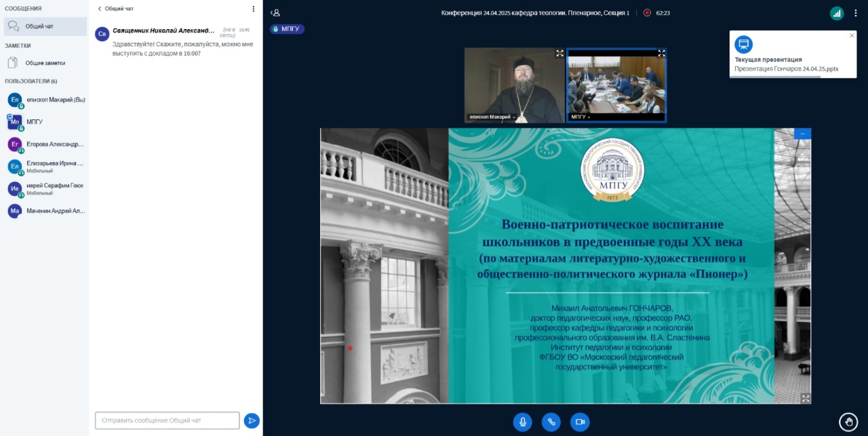The image size is (868, 436).
Task: Send the chat message with arrow button
Action: 252,420
